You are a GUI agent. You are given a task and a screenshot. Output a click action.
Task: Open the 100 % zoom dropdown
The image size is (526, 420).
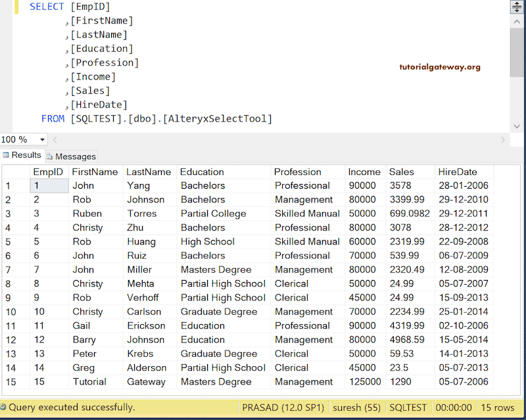pyautogui.click(x=43, y=139)
